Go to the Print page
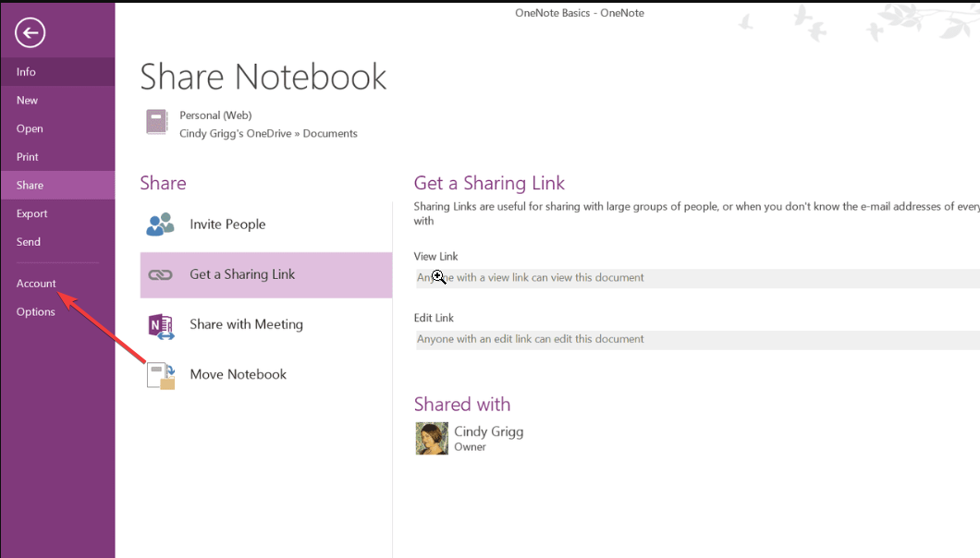The height and width of the screenshot is (558, 980). coord(57,157)
